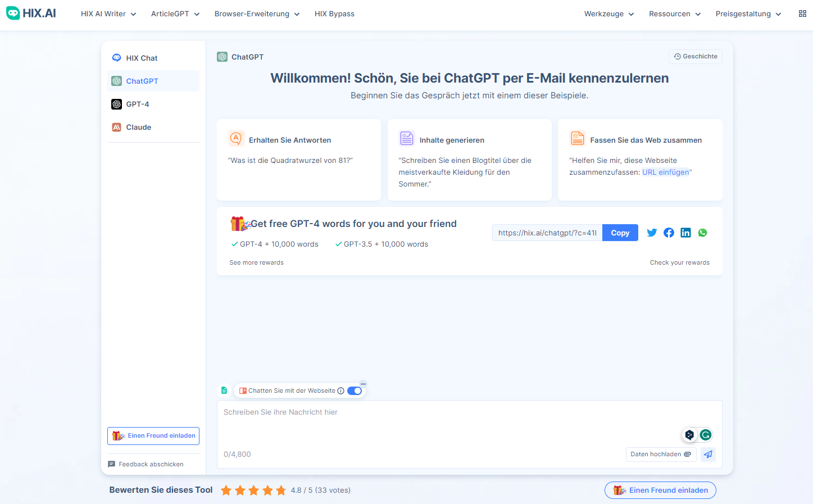Share referral link on Facebook
Viewport: 813px width, 504px height.
[x=669, y=233]
